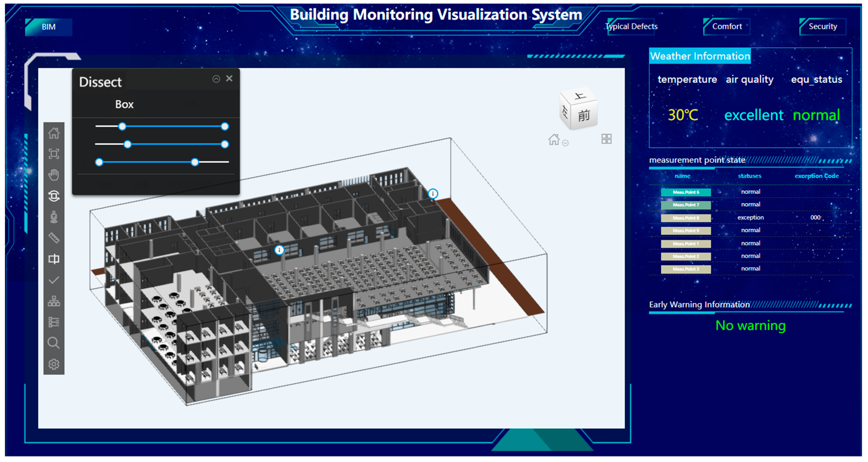Expand the home view dropdown near cube
Image resolution: width=868 pixels, height=462 pixels.
pos(565,143)
